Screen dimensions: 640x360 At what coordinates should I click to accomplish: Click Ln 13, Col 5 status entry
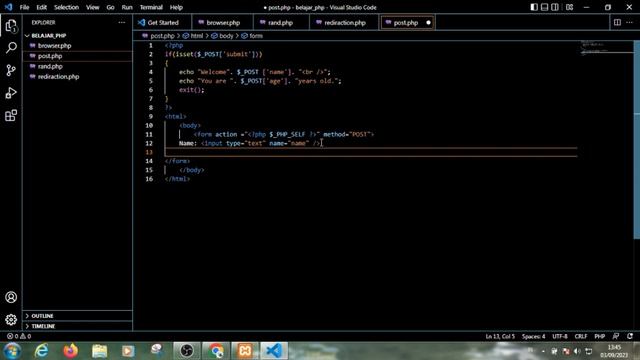[x=500, y=336]
